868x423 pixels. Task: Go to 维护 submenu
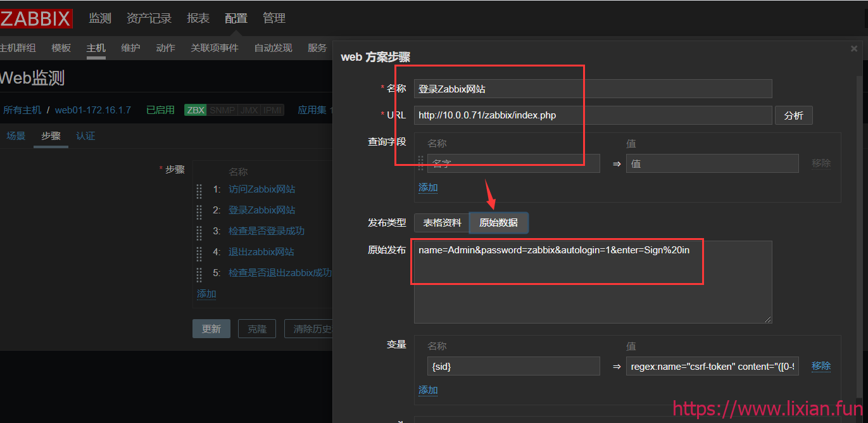[x=130, y=48]
